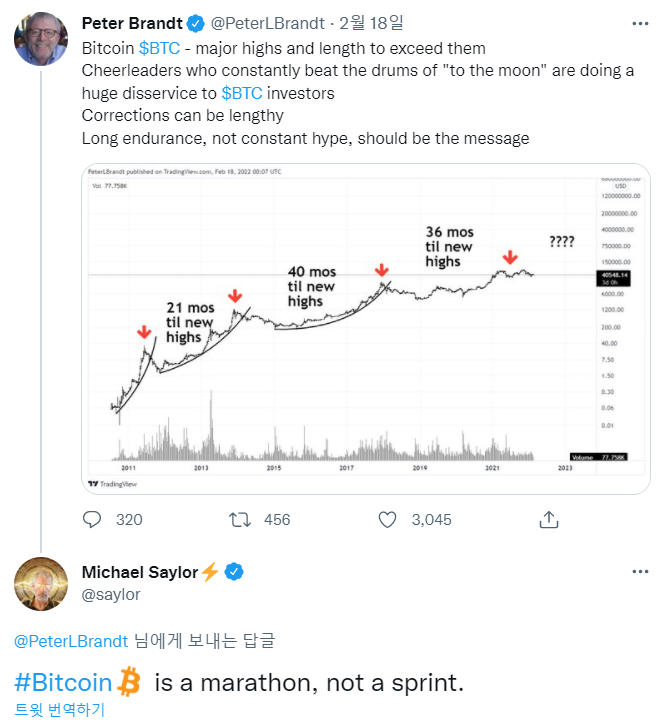Open more options on Michael Saylor's reply
Screen dimensions: 668x720
click(640, 572)
